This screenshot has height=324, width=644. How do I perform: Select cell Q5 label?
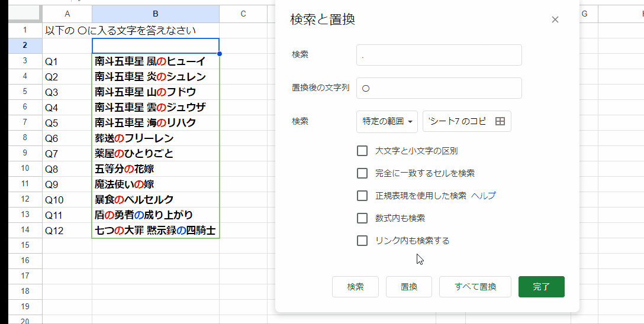tap(67, 122)
